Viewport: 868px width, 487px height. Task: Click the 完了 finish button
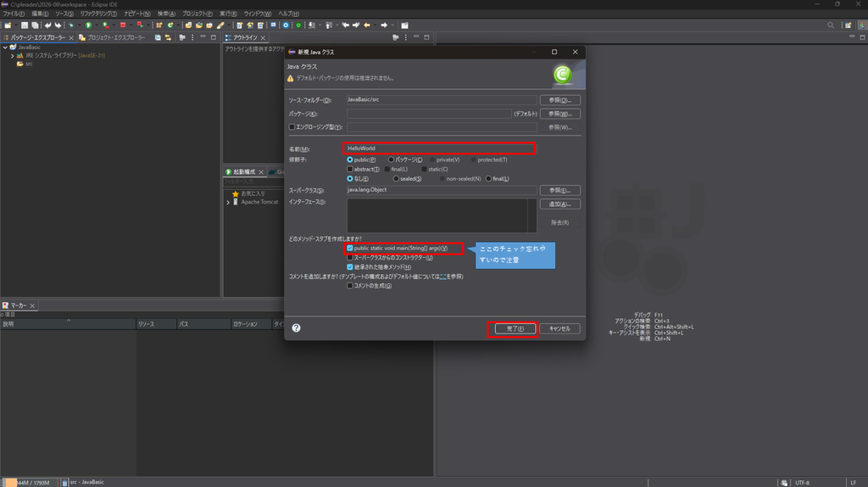tap(515, 328)
